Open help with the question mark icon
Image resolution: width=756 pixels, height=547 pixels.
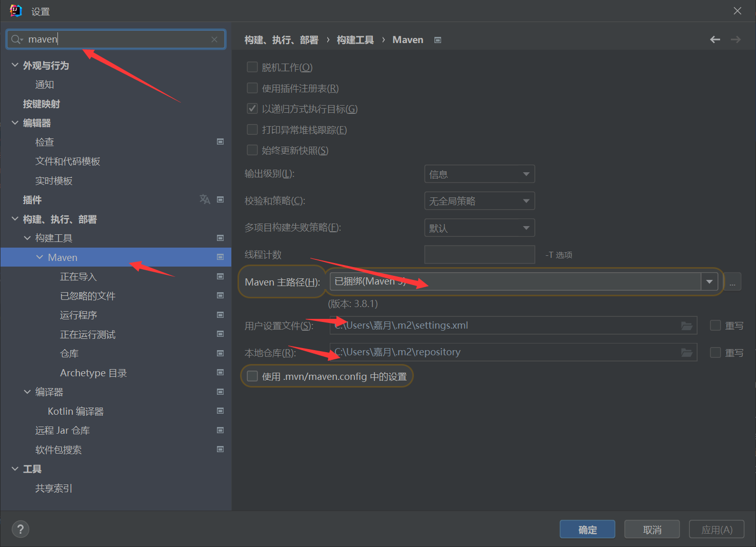point(21,529)
